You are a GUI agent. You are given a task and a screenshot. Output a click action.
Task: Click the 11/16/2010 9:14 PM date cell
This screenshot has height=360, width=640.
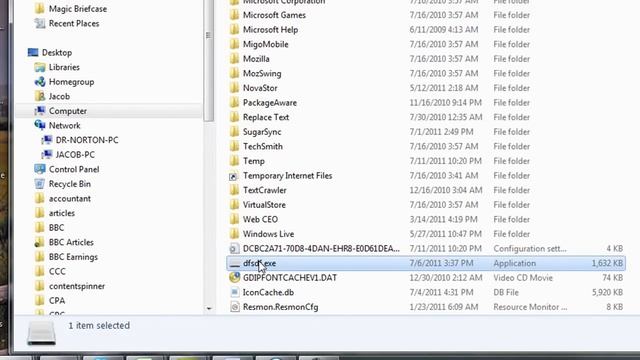click(445, 103)
